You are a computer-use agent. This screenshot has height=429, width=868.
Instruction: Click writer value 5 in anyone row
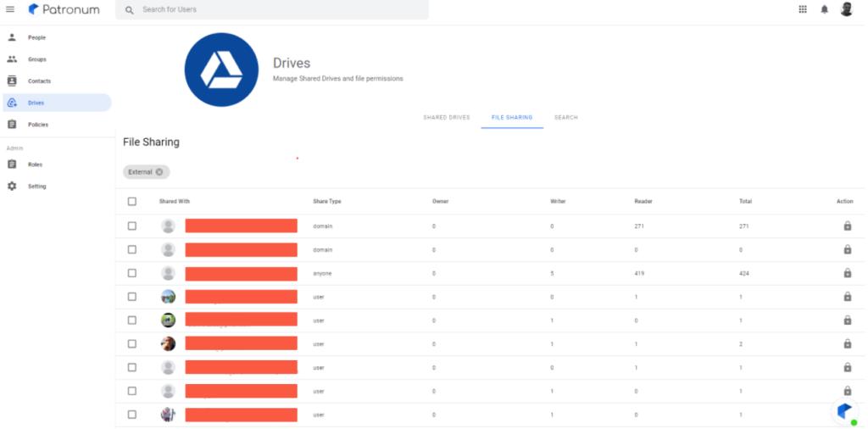552,274
